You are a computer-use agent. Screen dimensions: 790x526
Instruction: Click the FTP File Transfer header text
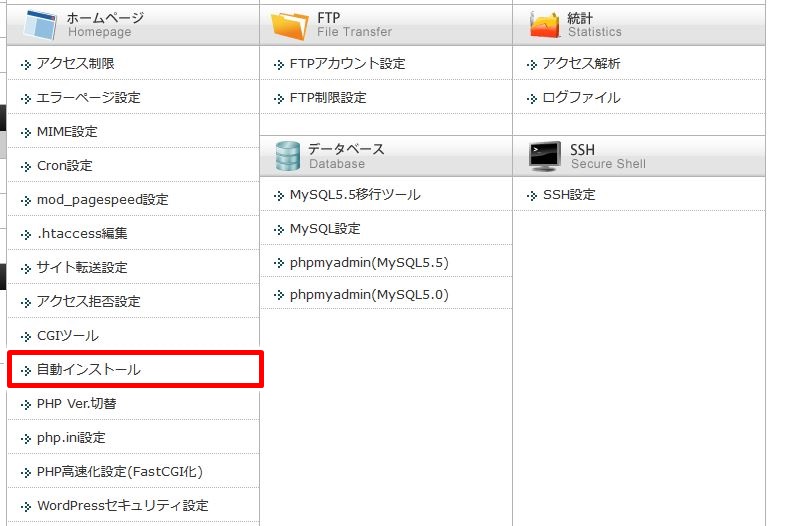coord(354,25)
